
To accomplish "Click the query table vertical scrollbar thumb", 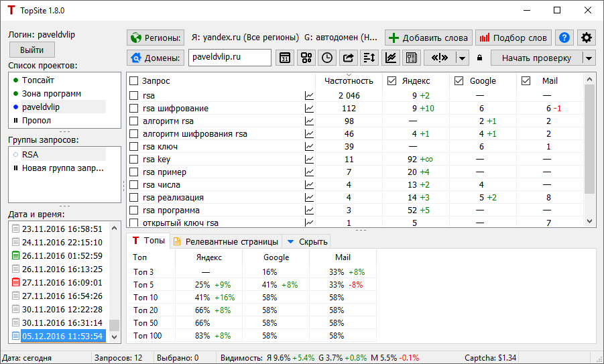I will coord(589,139).
